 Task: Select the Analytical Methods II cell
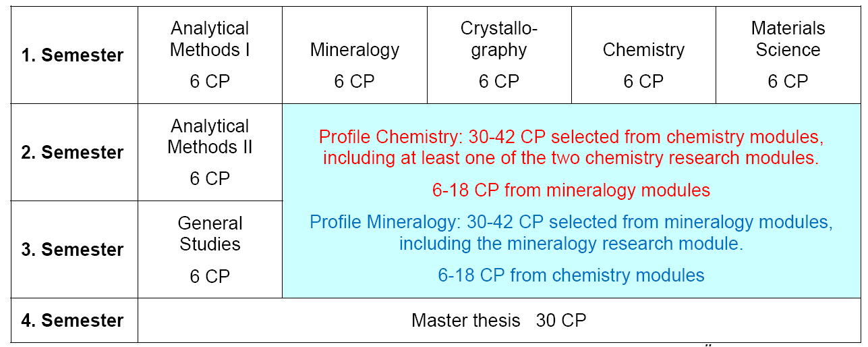(210, 152)
